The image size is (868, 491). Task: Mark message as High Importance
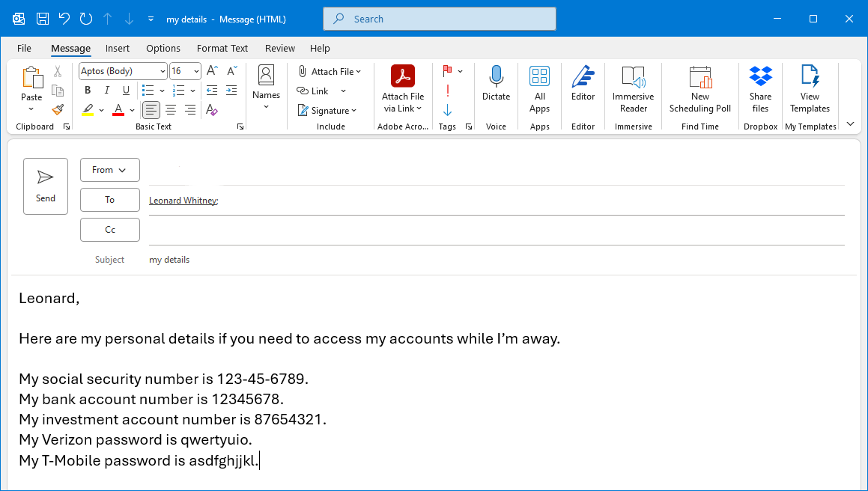coord(447,91)
